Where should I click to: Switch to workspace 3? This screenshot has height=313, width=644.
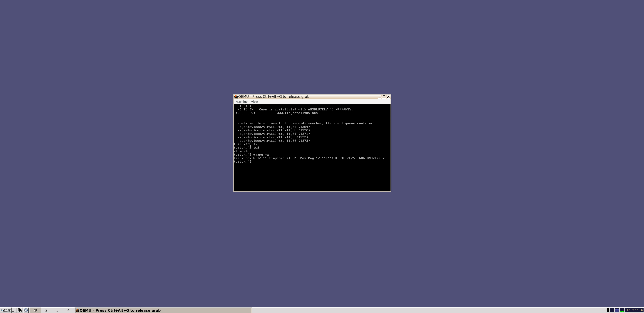(x=57, y=310)
